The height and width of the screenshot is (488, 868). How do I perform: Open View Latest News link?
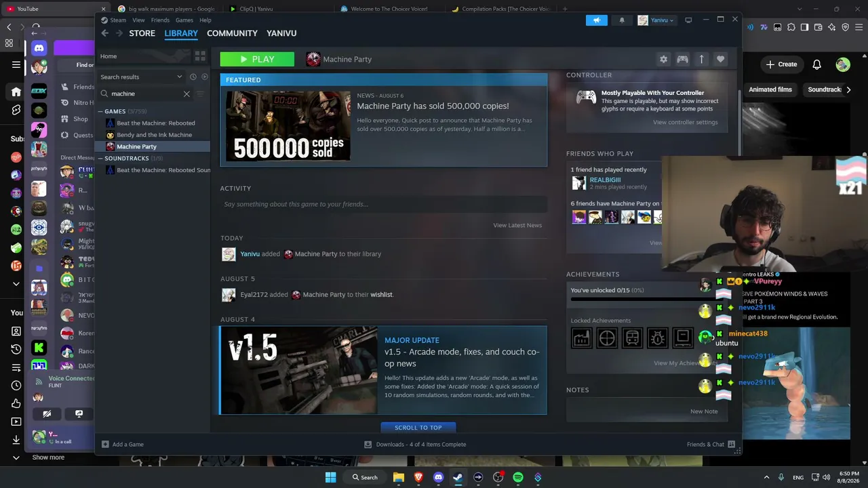(517, 225)
